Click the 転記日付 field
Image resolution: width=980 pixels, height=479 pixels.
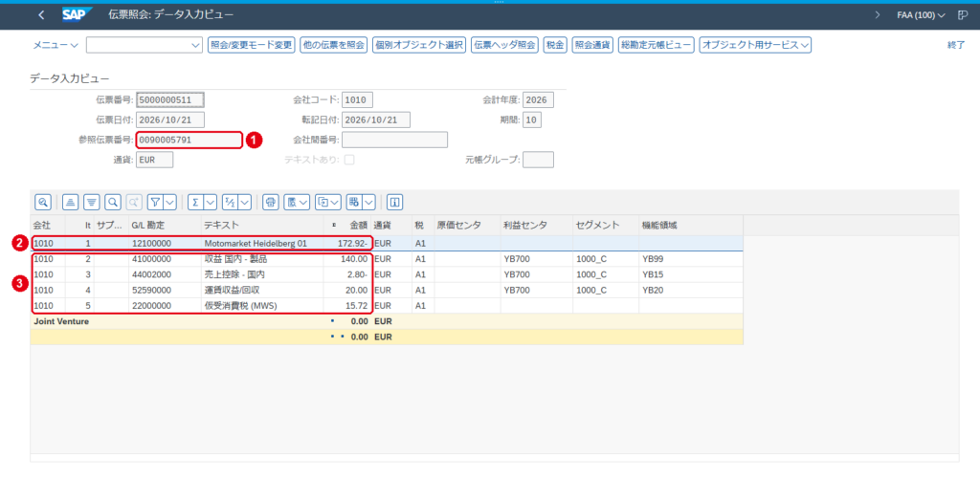pos(376,120)
